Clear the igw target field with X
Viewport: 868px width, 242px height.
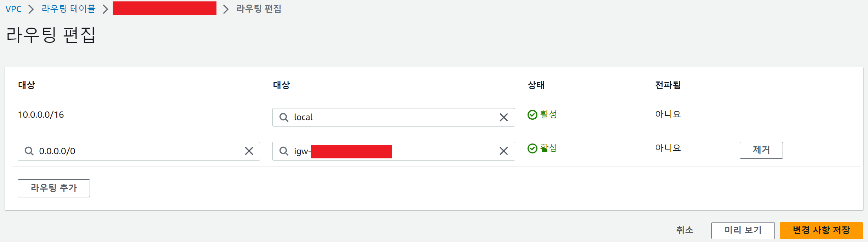[x=503, y=151]
